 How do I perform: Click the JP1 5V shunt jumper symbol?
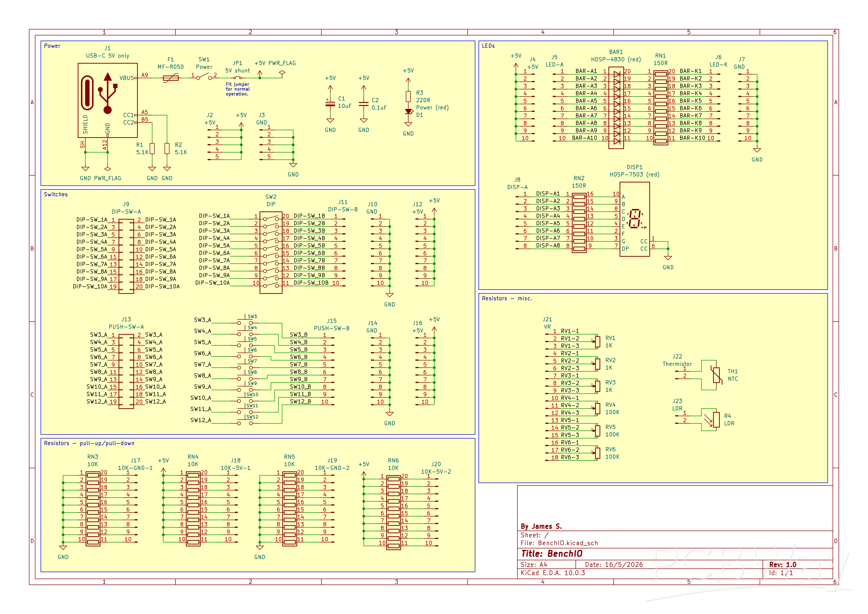tap(238, 78)
